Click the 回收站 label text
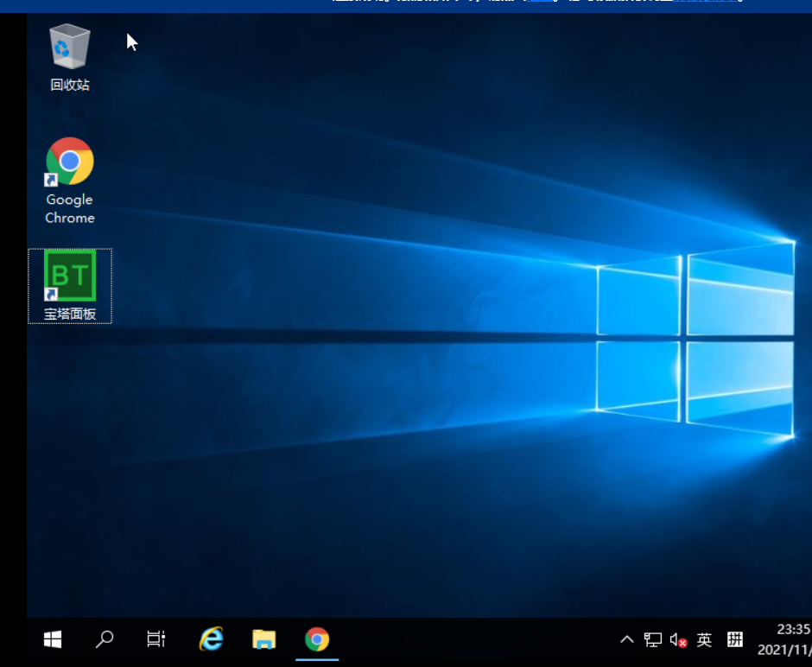The height and width of the screenshot is (667, 812). coord(70,85)
